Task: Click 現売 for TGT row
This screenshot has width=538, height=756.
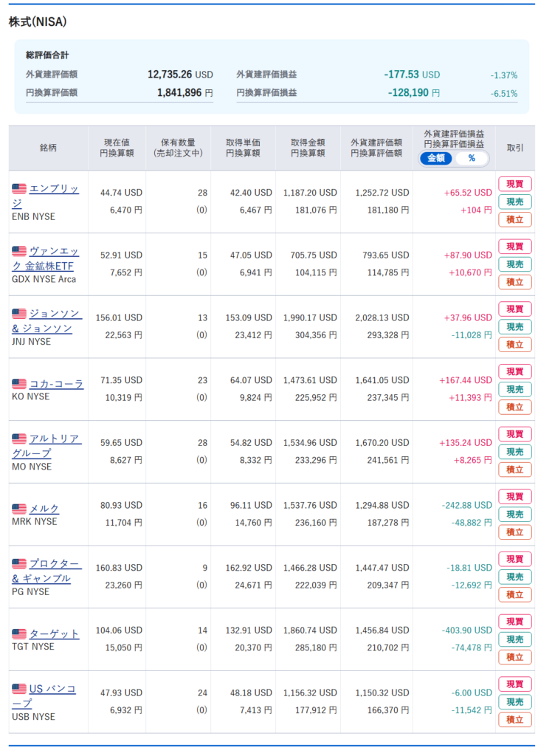Action: [x=515, y=639]
